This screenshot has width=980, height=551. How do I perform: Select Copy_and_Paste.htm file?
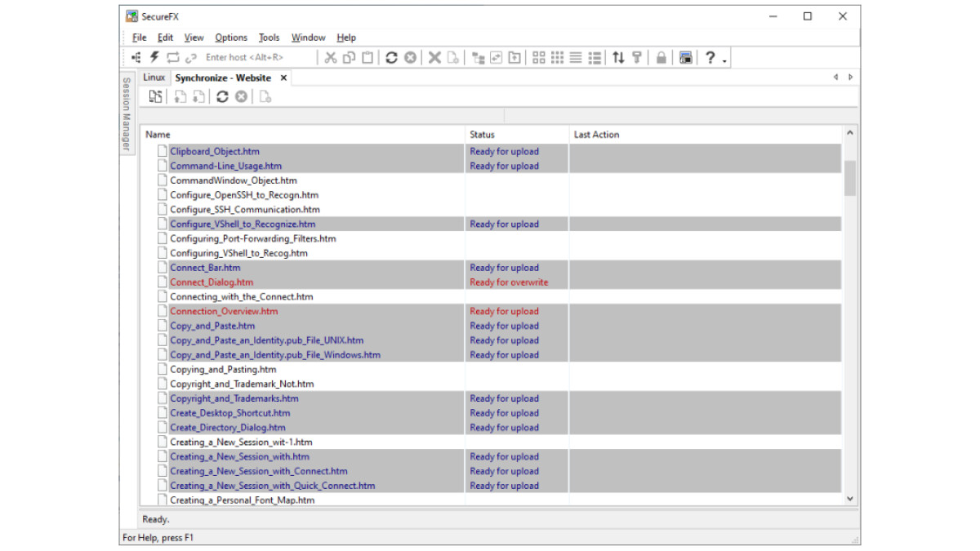(x=212, y=326)
